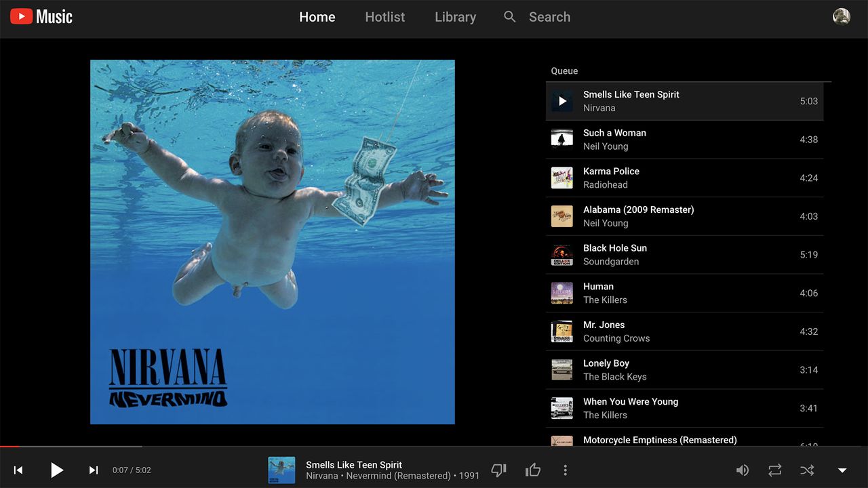Open the YouTube Music logo home link
This screenshot has width=868, height=488.
[41, 16]
